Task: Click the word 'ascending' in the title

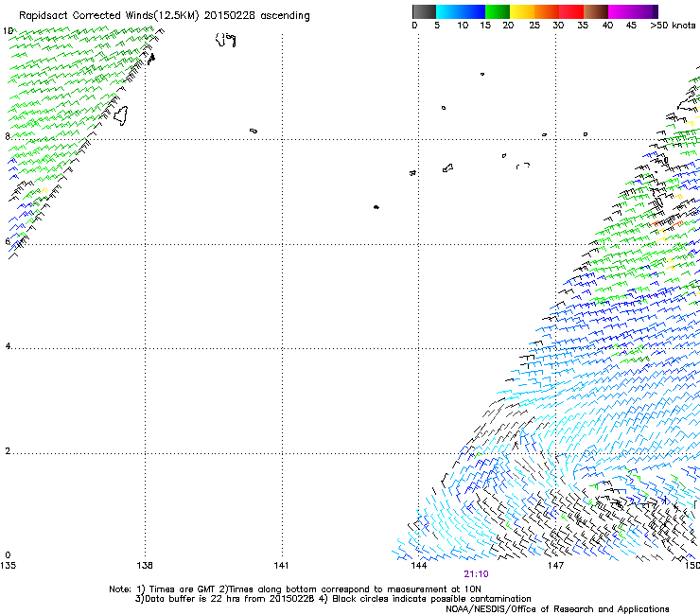Action: pyautogui.click(x=285, y=16)
